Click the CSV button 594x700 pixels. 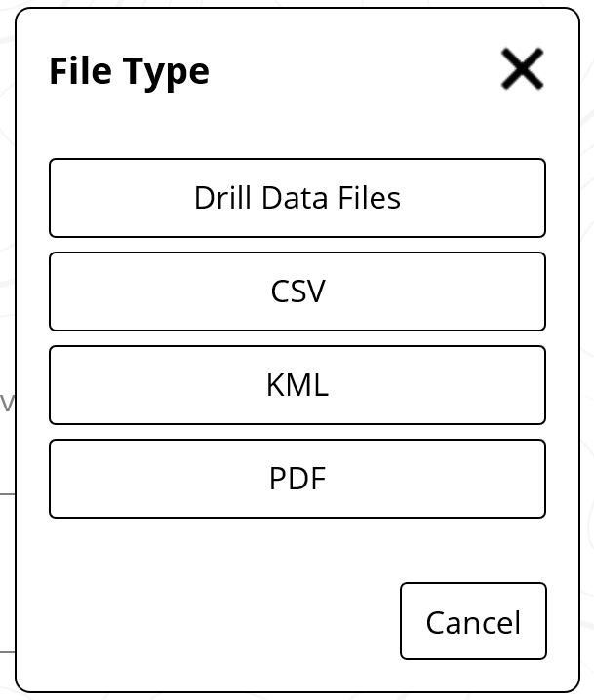click(x=297, y=292)
